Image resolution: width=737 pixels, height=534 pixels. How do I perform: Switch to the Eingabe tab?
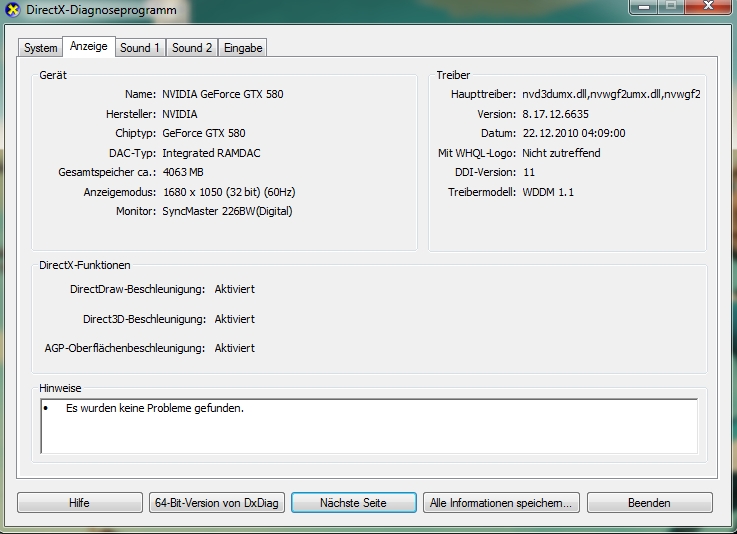243,48
